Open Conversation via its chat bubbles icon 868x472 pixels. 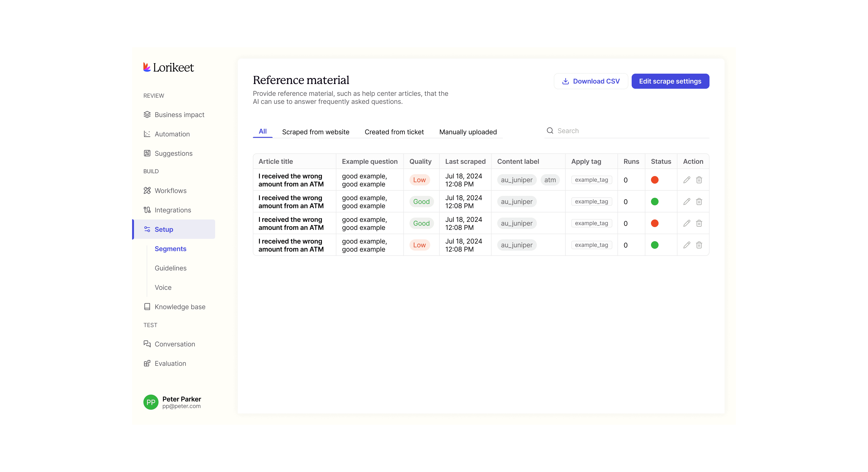[147, 344]
